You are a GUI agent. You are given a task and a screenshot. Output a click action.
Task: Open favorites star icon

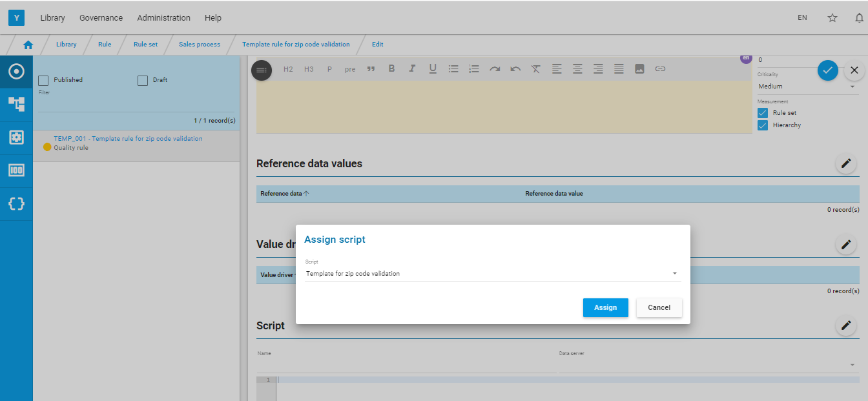(832, 18)
